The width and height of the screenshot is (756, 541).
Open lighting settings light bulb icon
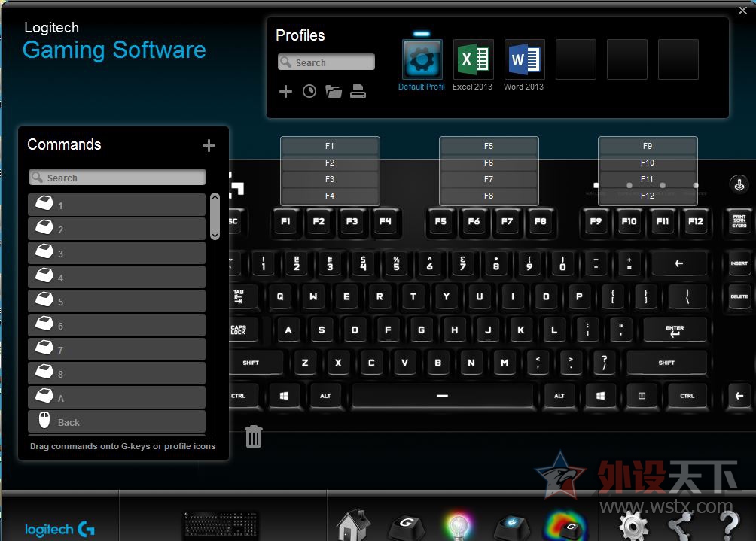tap(458, 526)
